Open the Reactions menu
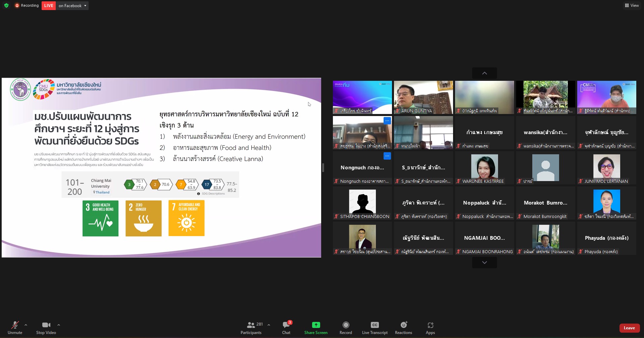Viewport: 644px width, 338px height. [x=403, y=328]
